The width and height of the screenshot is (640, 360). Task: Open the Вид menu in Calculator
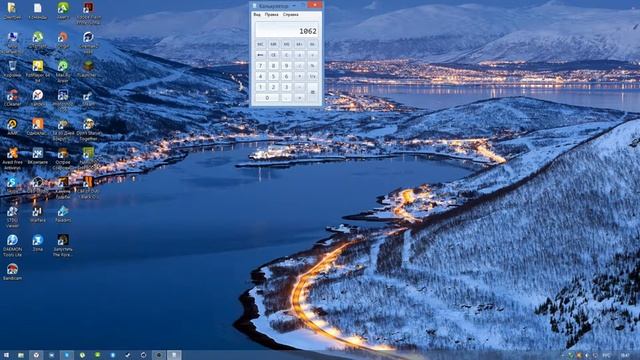(257, 15)
